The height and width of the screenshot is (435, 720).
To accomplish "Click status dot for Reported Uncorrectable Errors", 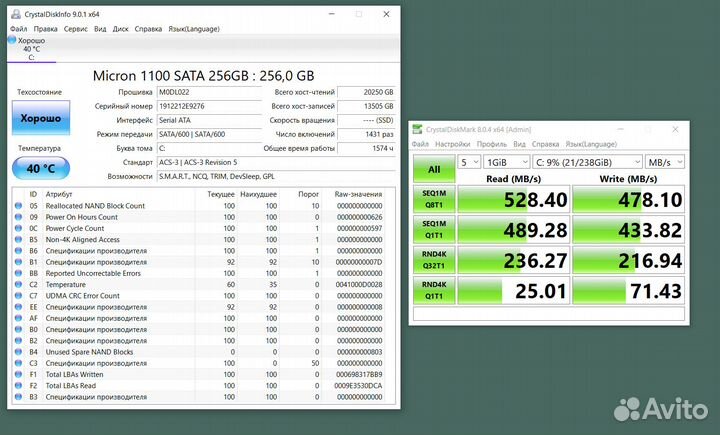I will click(x=18, y=273).
